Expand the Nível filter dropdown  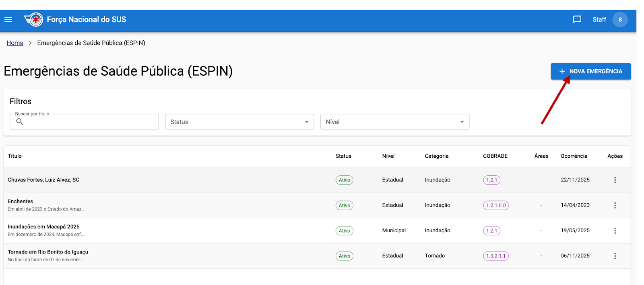(x=394, y=122)
